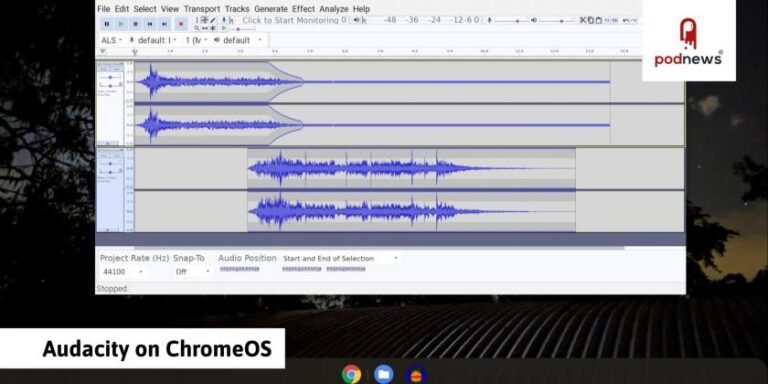The image size is (768, 384).
Task: Open the recording device dropdown
Action: [153, 40]
